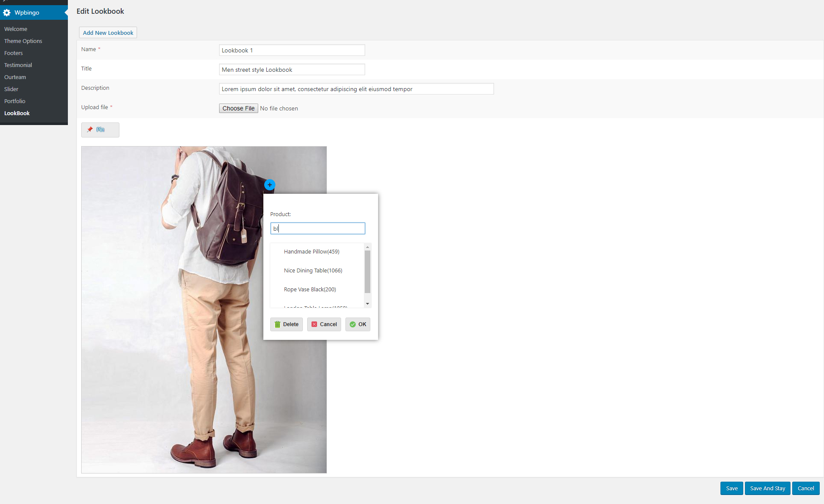Click into the Title text field
This screenshot has width=824, height=504.
point(292,70)
